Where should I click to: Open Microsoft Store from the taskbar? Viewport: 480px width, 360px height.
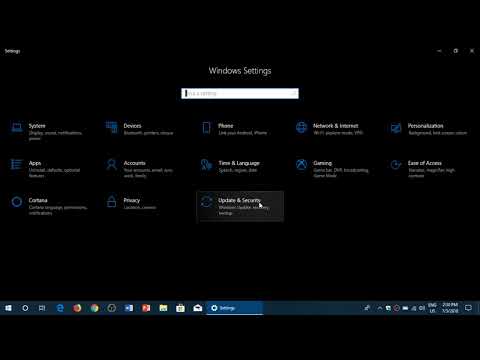coord(180,308)
